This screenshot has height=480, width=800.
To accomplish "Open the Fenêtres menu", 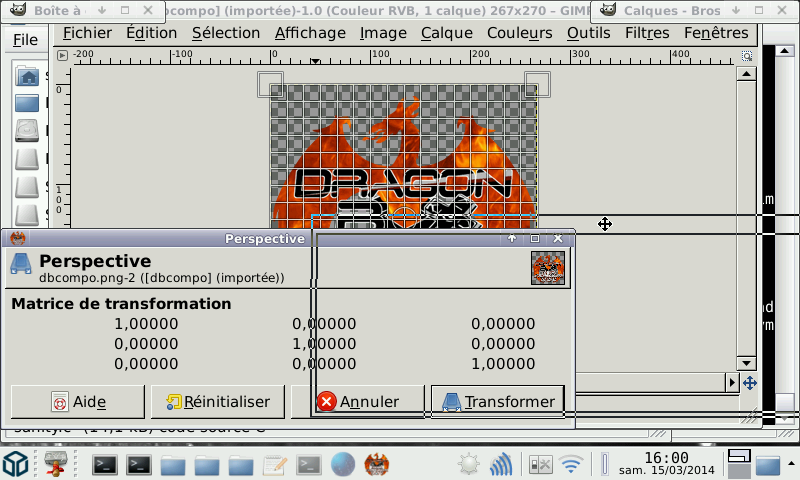I will 716,33.
